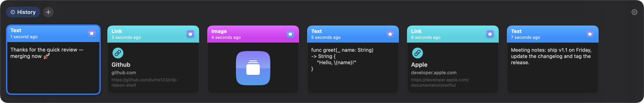Click app icon on Github Link card header
644x103 pixels.
190,34
